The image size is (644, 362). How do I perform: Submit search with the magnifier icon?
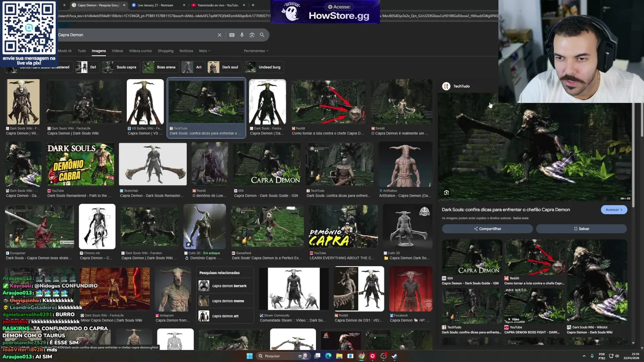click(262, 35)
